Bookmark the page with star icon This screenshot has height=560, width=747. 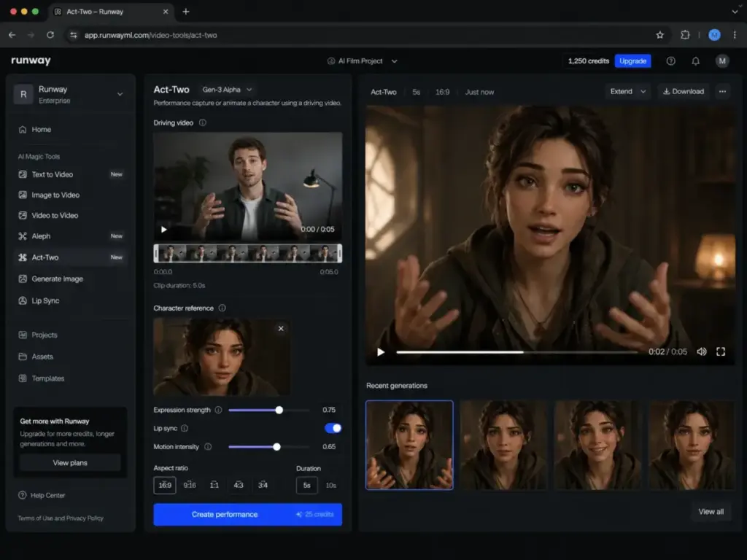(x=659, y=35)
